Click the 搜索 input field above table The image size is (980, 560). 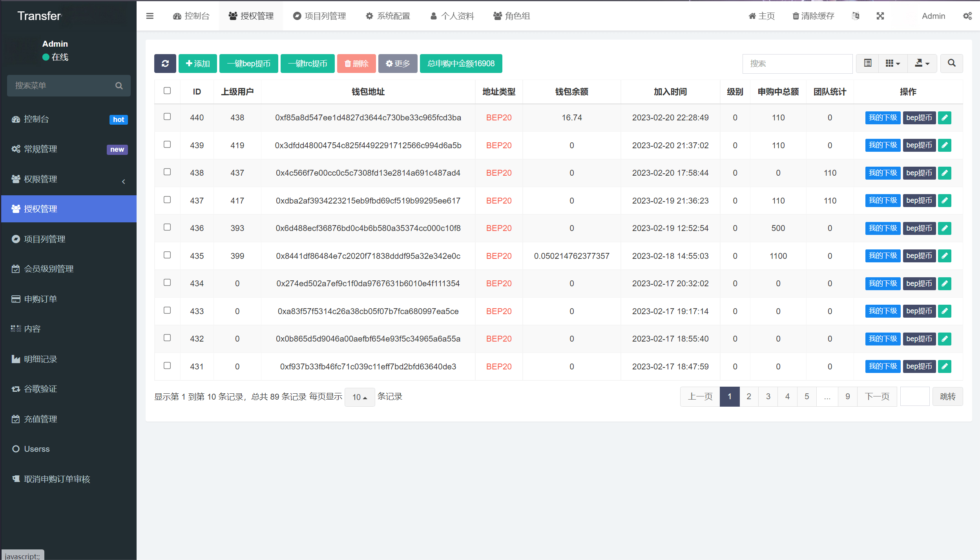[x=797, y=64]
